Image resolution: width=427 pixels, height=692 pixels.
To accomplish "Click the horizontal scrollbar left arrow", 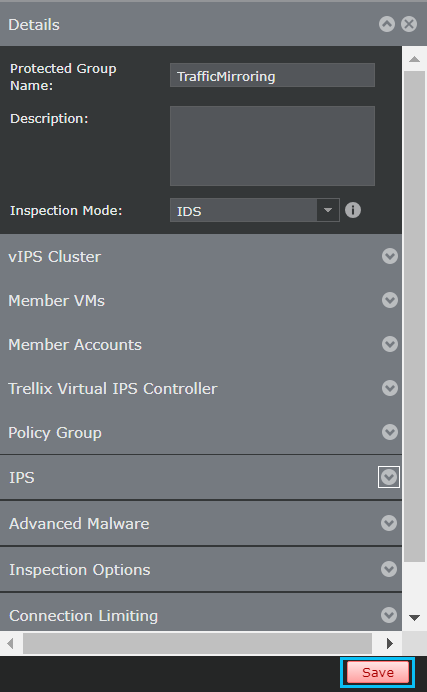I will 11,643.
